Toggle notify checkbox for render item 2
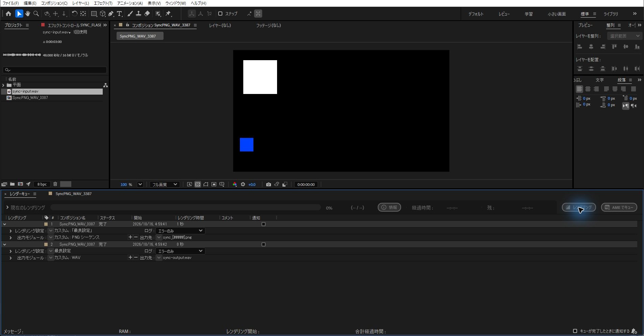The width and height of the screenshot is (644, 336). pos(264,244)
